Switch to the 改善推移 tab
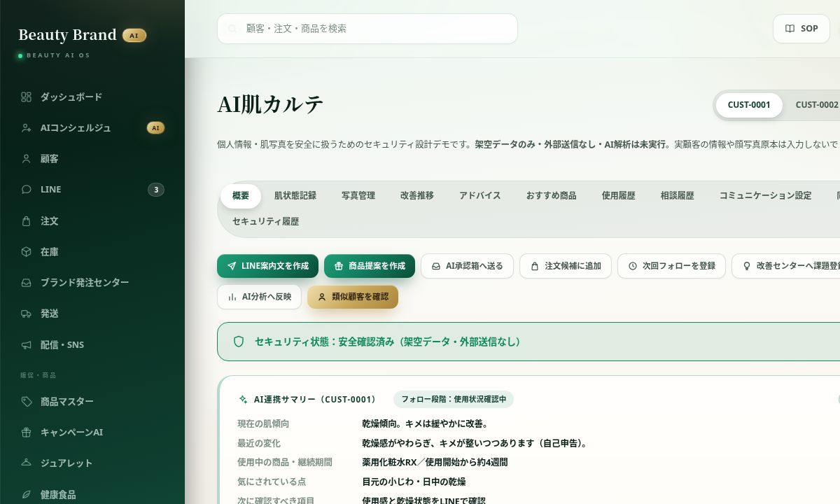This screenshot has height=504, width=840. pyautogui.click(x=417, y=196)
